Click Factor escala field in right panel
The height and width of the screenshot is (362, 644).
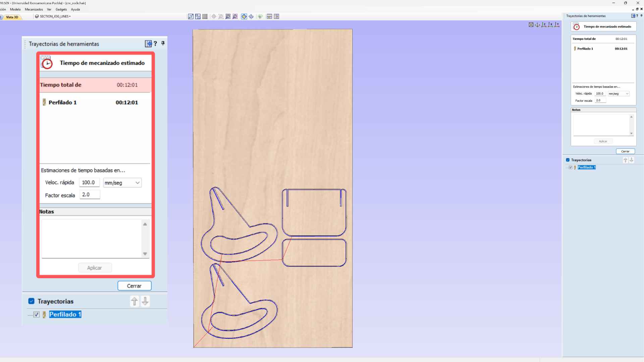point(600,101)
